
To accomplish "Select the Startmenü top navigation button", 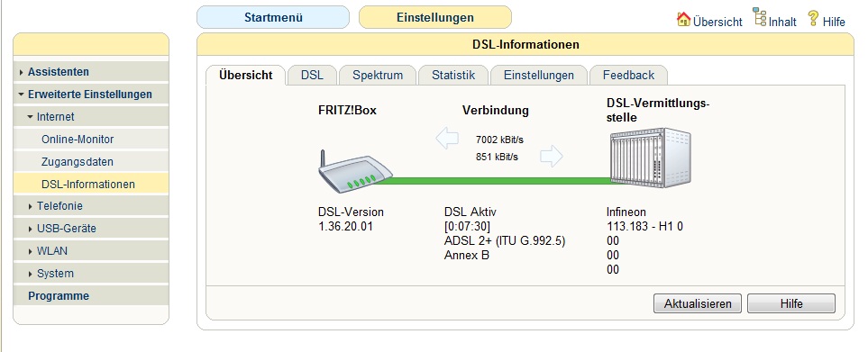I will [x=273, y=17].
